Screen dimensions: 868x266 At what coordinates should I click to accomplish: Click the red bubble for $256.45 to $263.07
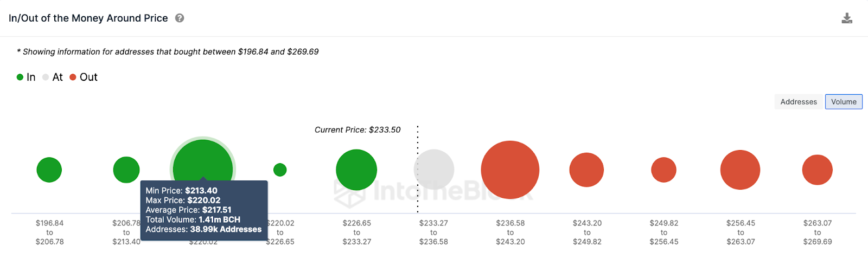click(741, 170)
